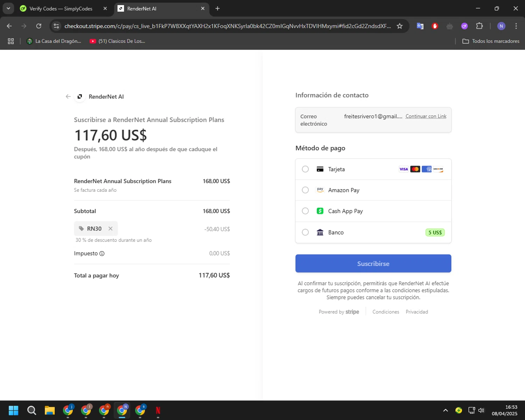Click the RenderNet AI logo icon
This screenshot has width=525, height=420.
(80, 97)
